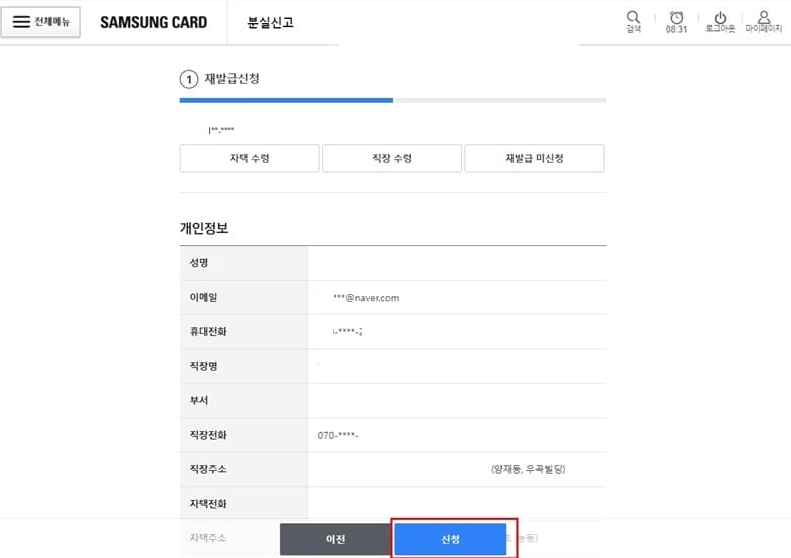Click the blue 신청 button
Screen dimensions: 791x558
pos(450,539)
